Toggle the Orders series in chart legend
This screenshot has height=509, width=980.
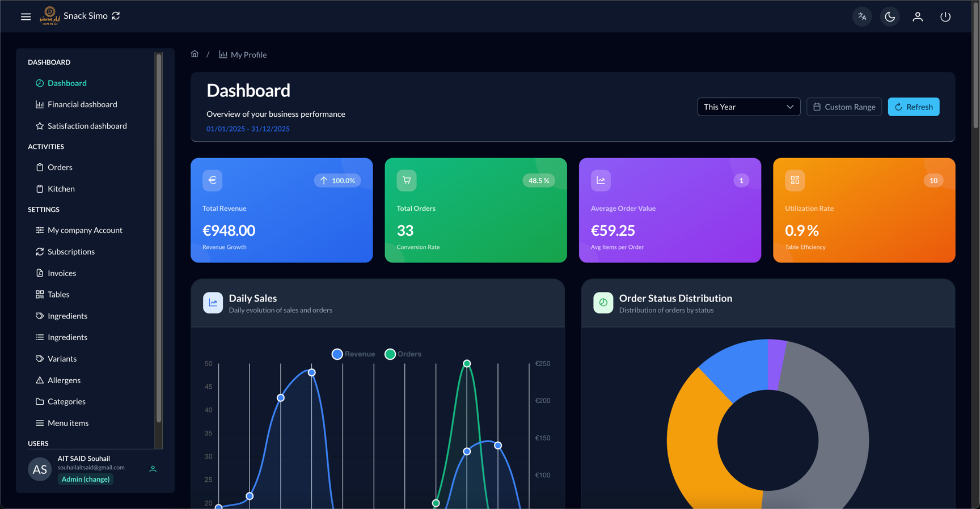coord(403,354)
